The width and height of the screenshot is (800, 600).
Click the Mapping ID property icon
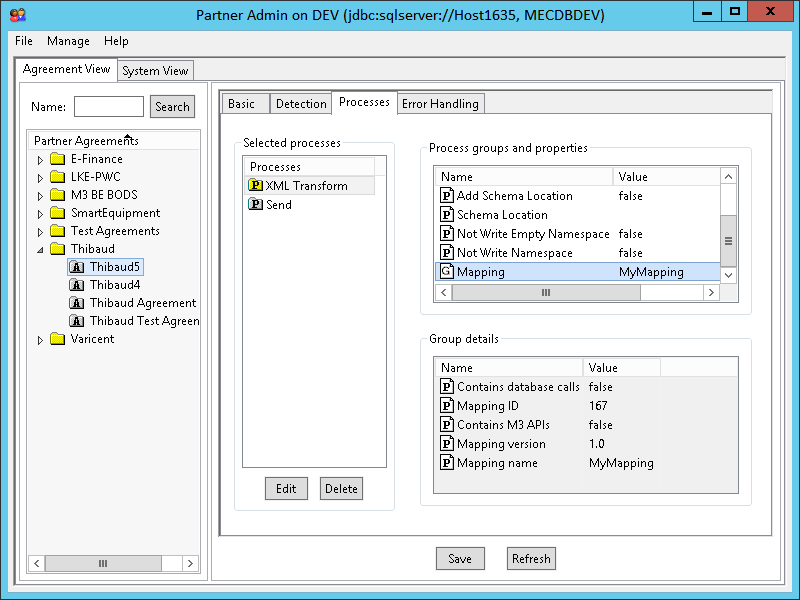[446, 406]
